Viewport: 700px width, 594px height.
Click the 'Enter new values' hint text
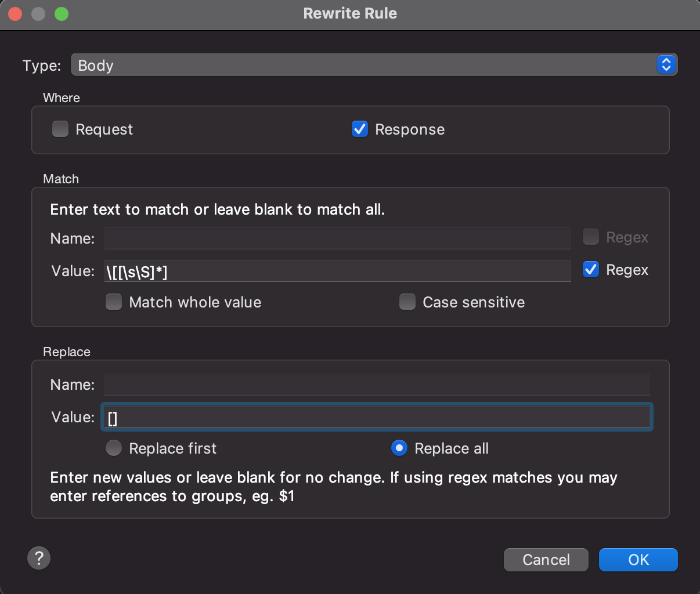(334, 487)
